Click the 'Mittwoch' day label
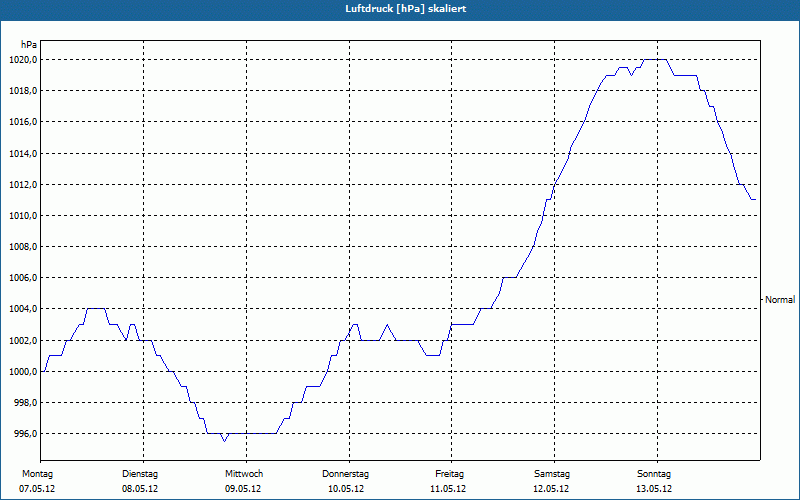The width and height of the screenshot is (800, 500). point(244,474)
